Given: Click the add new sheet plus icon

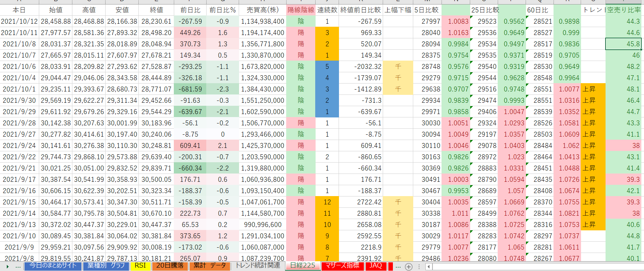Looking at the screenshot, I should pyautogui.click(x=408, y=266).
